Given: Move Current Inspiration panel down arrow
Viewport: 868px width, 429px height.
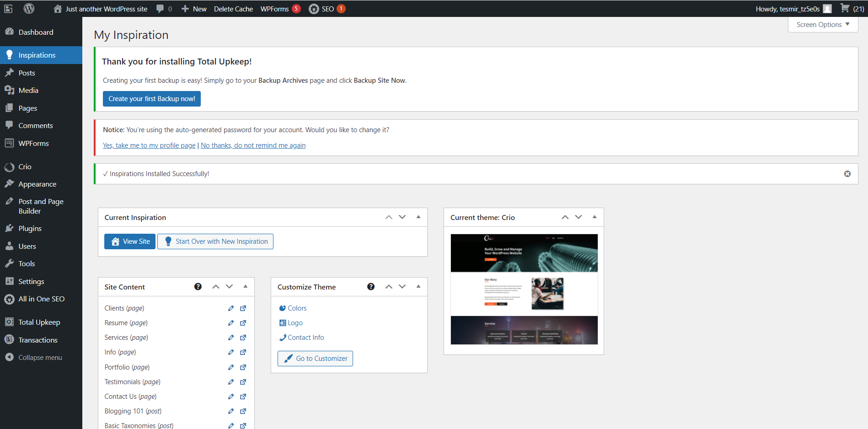Looking at the screenshot, I should tap(402, 217).
